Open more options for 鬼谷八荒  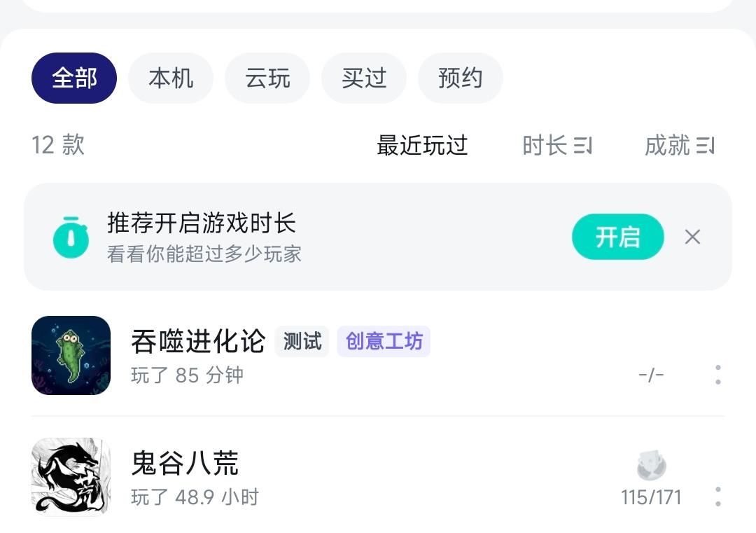(718, 497)
